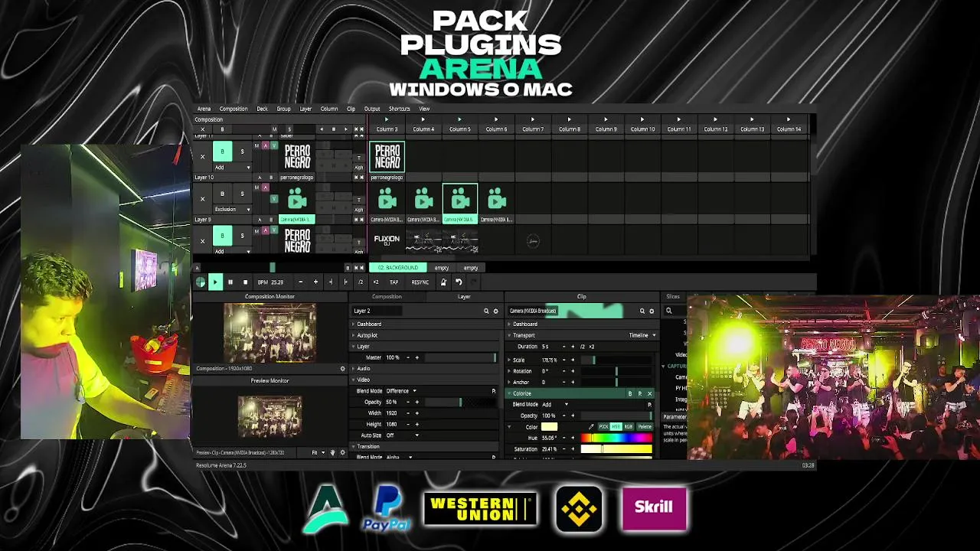980x551 pixels.
Task: Open Preview Monitor gear settings
Action: (342, 453)
